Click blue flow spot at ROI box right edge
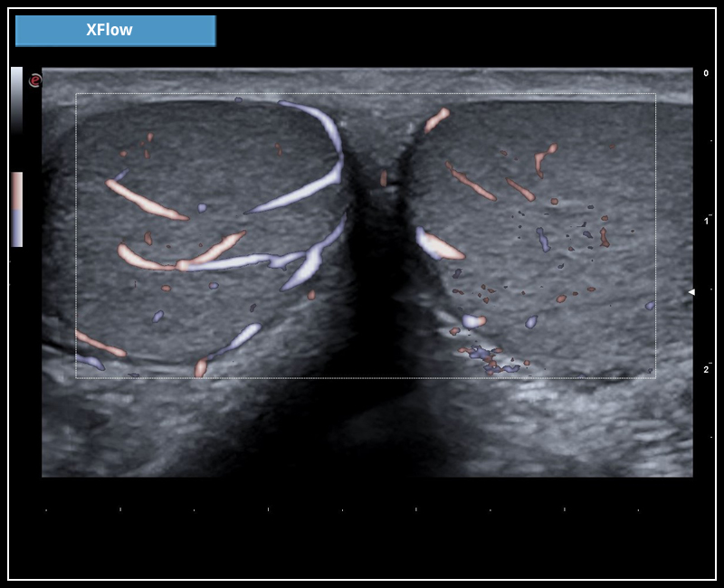 (x=650, y=306)
